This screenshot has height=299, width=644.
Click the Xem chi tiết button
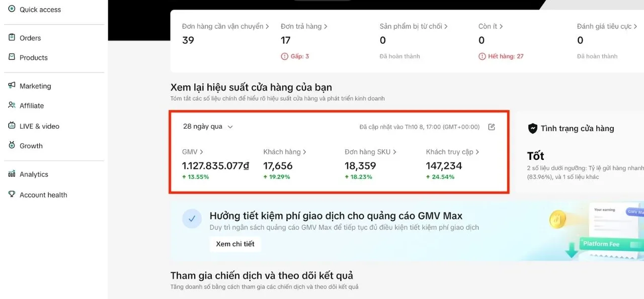click(x=235, y=244)
